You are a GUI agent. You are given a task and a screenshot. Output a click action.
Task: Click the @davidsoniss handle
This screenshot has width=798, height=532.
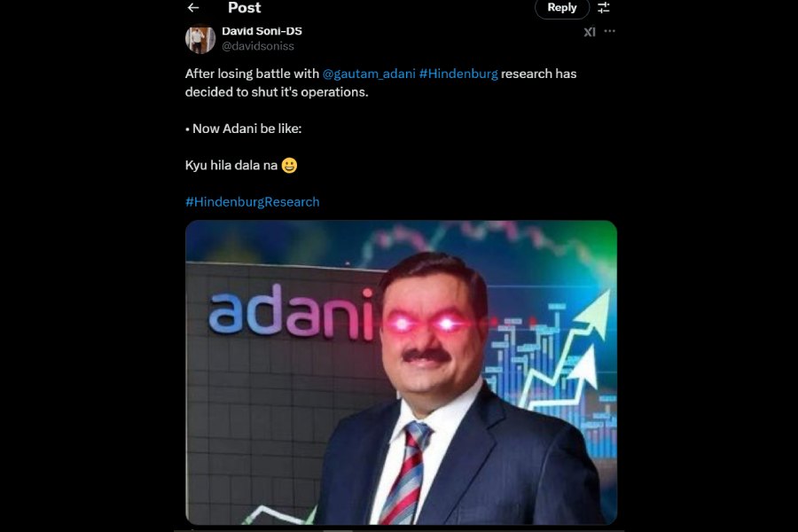point(258,46)
